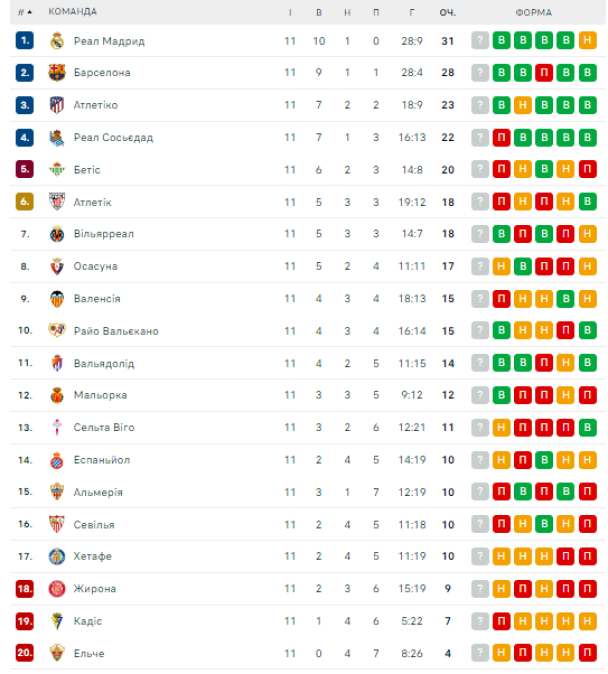
Task: Click the Real Madrid club crest
Action: point(57,41)
